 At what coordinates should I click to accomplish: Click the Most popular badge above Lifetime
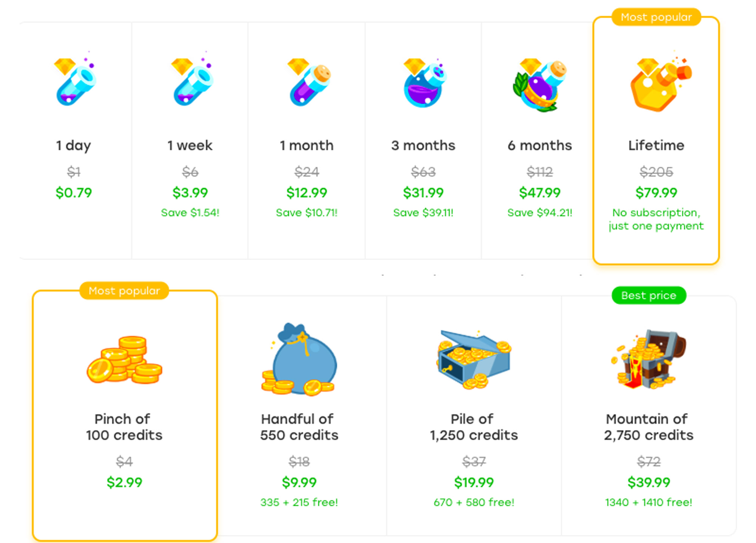656,17
